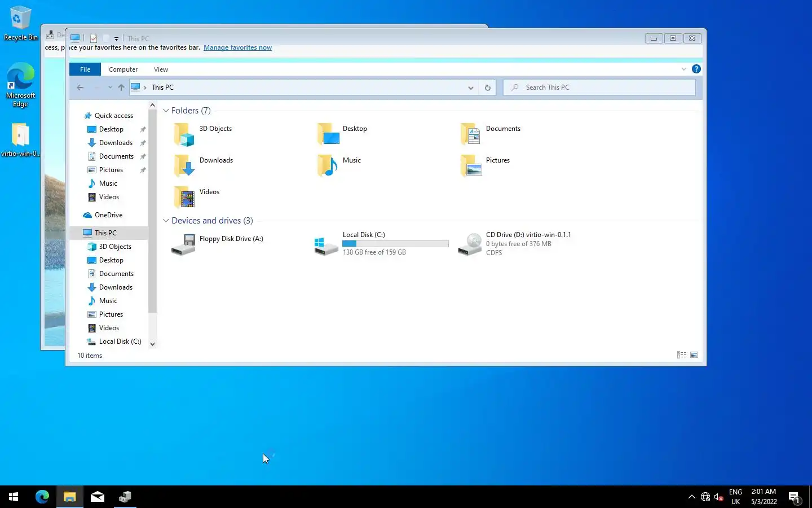Select OneDrive in navigation pane

coord(103,215)
